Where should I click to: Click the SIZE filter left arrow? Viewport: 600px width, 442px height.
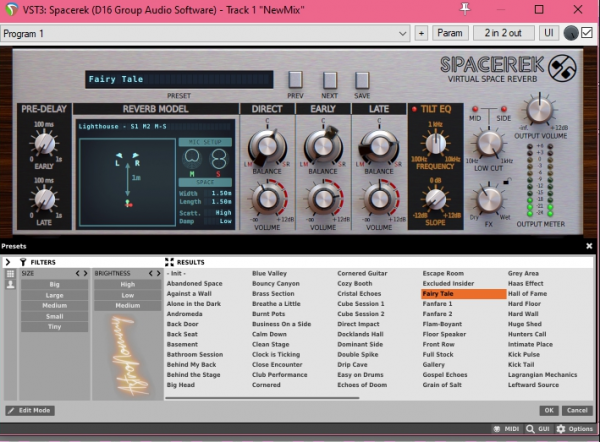[x=78, y=273]
